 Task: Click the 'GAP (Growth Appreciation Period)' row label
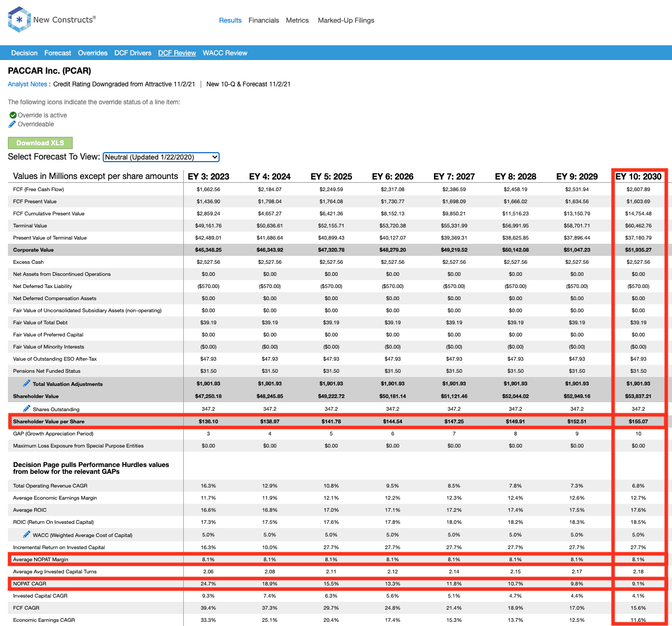(53, 434)
